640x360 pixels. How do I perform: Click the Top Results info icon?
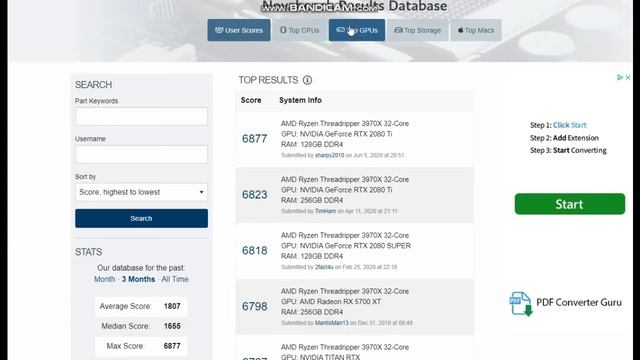tap(307, 80)
